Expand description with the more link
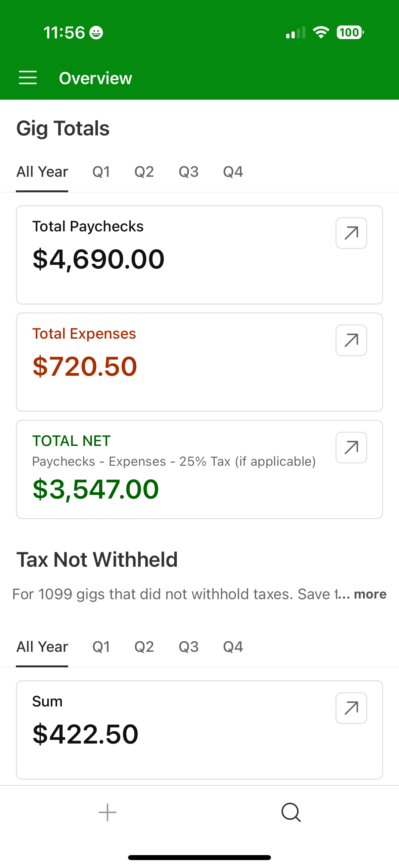 370,594
